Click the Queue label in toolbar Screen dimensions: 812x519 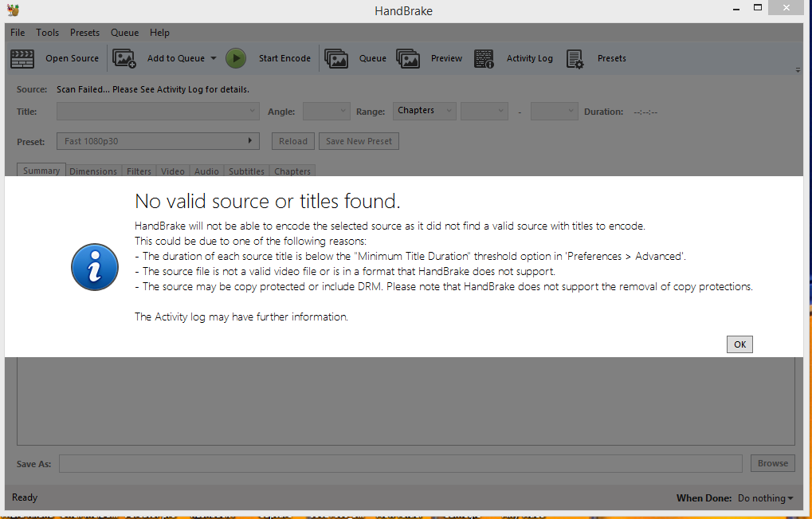pos(373,58)
